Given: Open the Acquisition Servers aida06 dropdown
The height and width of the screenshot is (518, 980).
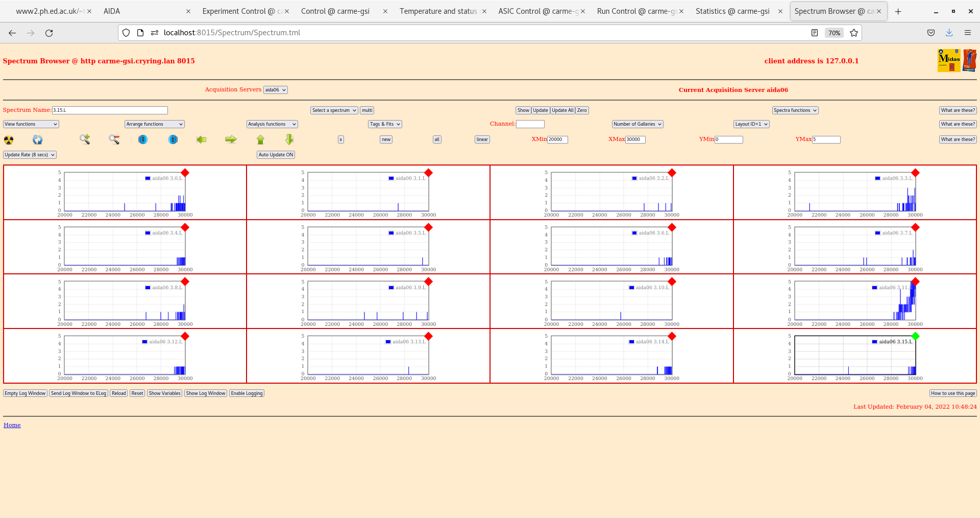Looking at the screenshot, I should 275,89.
